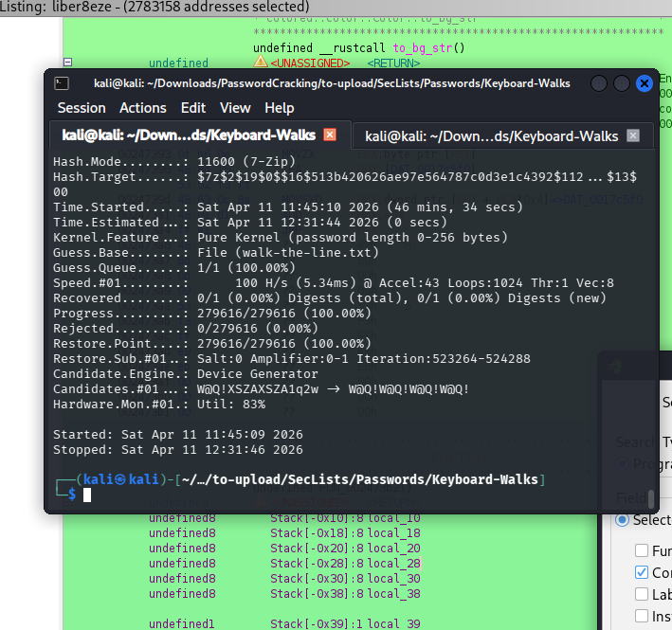Click the Restore.Point line
672x630 pixels.
[212, 344]
